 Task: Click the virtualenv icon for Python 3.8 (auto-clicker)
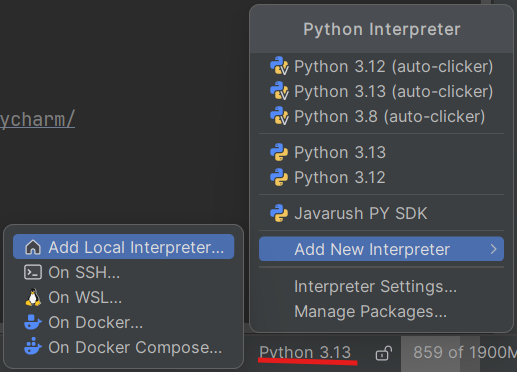click(x=279, y=116)
